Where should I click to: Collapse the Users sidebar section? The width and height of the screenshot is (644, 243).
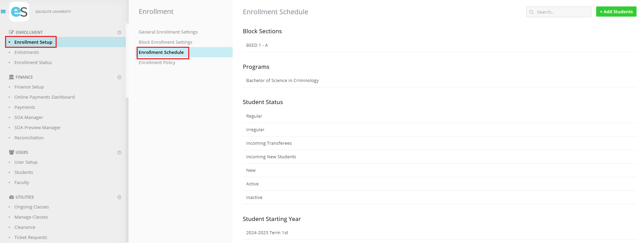pyautogui.click(x=119, y=153)
